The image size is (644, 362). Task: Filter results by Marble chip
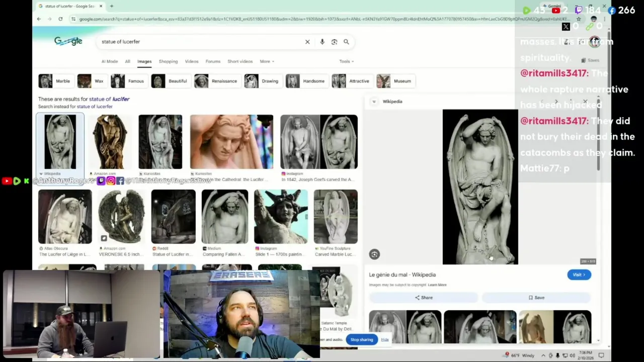[x=55, y=81]
